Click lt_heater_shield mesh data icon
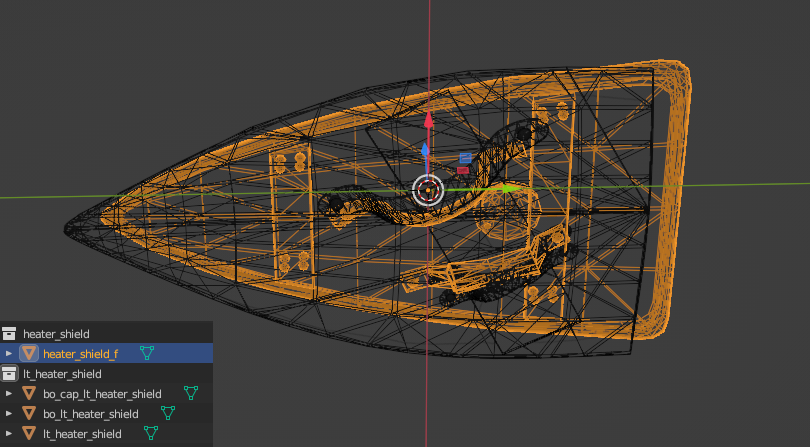This screenshot has height=447, width=810. tap(150, 433)
